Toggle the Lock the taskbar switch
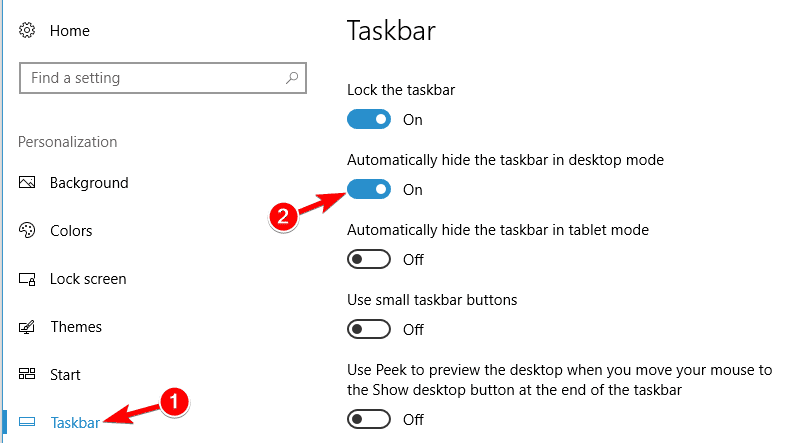The height and width of the screenshot is (443, 795). 370,120
